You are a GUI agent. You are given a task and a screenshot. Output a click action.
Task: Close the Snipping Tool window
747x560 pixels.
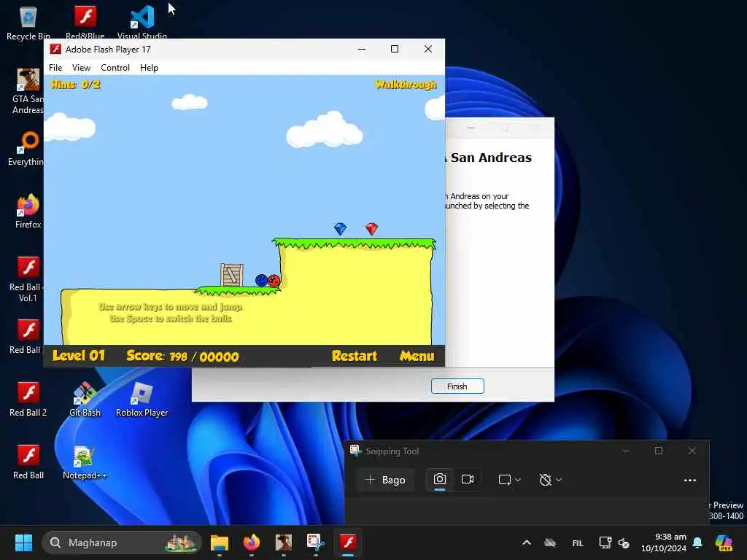click(x=692, y=451)
